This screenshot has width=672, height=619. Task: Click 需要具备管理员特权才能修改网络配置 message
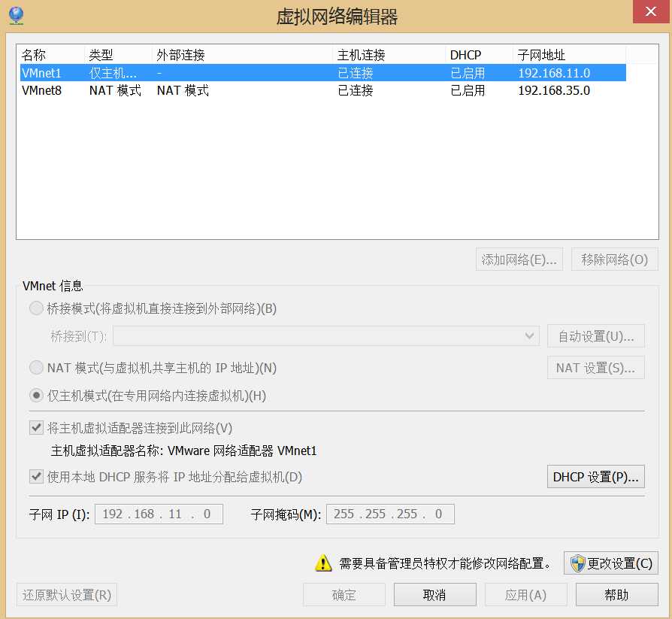click(445, 563)
